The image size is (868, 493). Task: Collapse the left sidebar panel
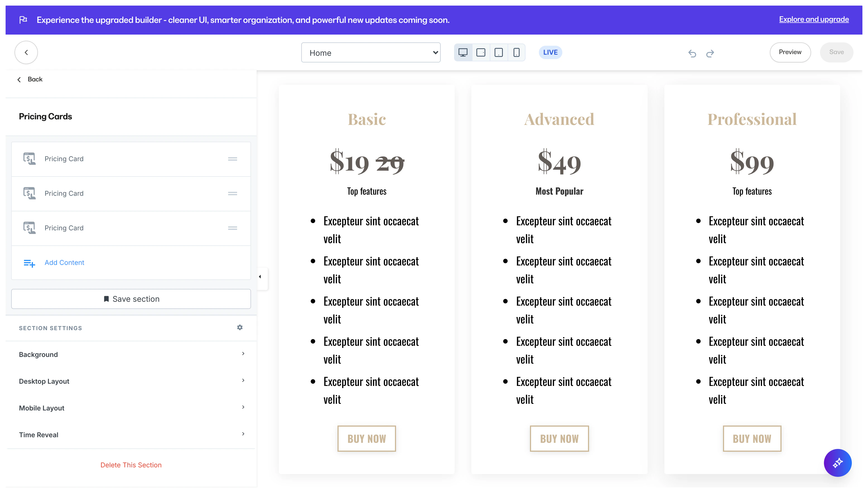(x=260, y=277)
